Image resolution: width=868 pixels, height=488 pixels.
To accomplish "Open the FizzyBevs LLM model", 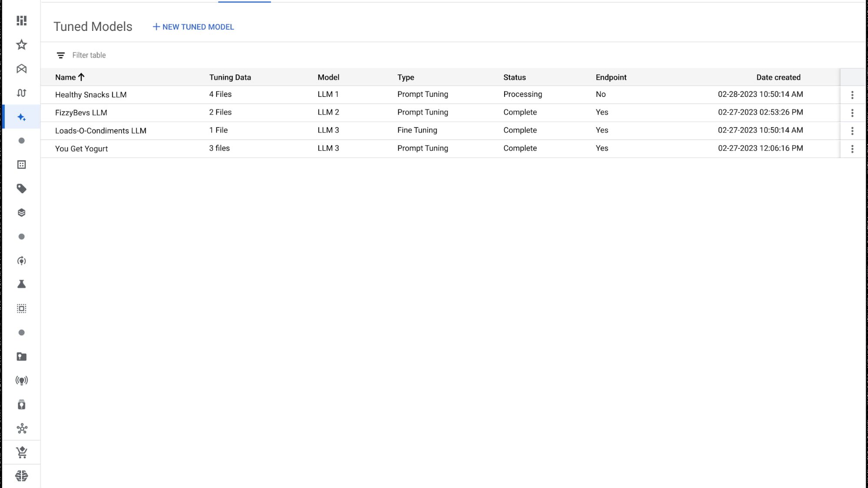I will [x=81, y=113].
